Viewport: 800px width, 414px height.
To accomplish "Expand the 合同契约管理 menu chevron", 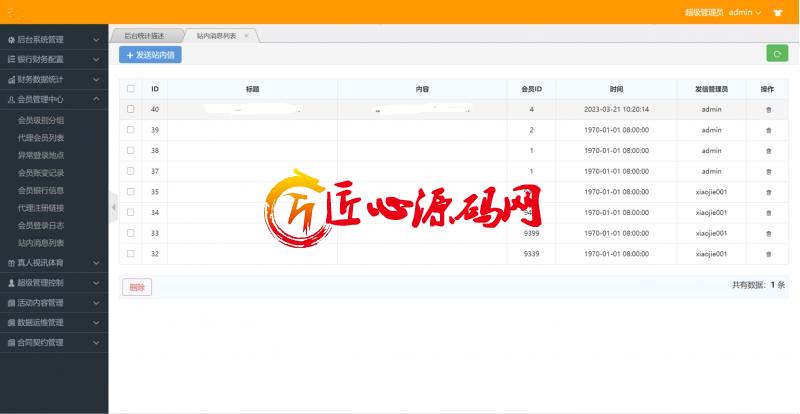I will [96, 343].
